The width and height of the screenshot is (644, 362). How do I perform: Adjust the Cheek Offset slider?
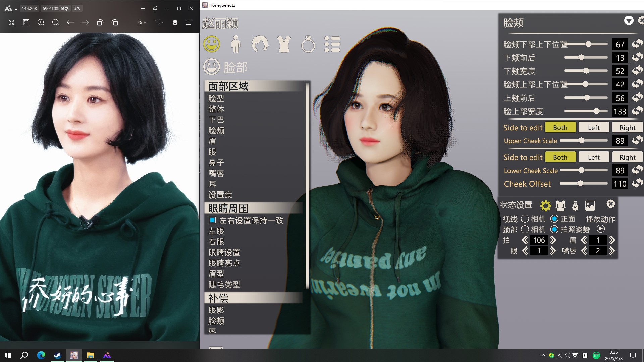[x=581, y=184]
